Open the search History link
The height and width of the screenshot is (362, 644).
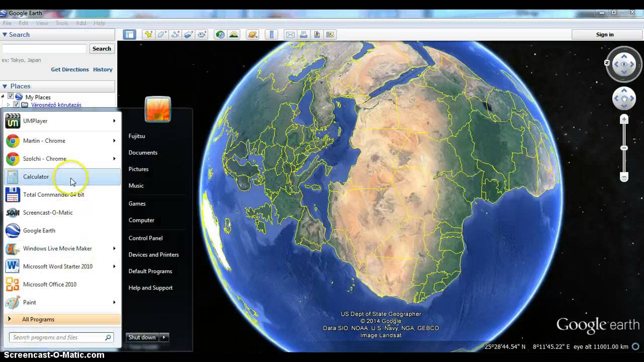tap(103, 69)
